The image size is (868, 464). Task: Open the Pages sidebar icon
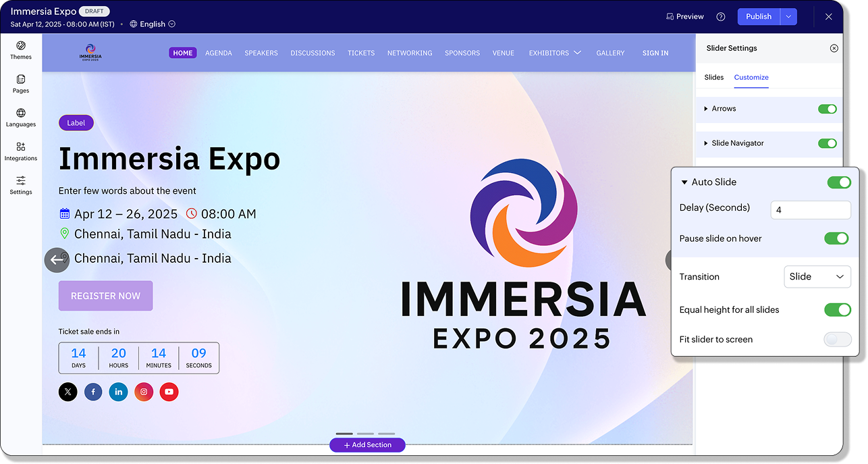pyautogui.click(x=21, y=80)
